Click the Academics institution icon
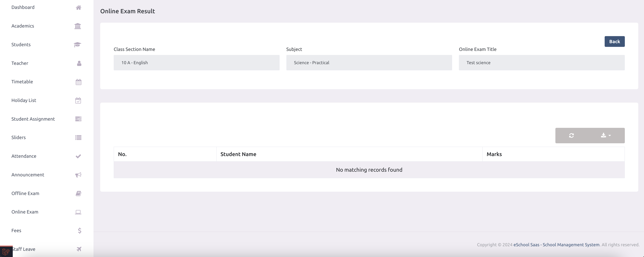The width and height of the screenshot is (644, 257). (78, 26)
